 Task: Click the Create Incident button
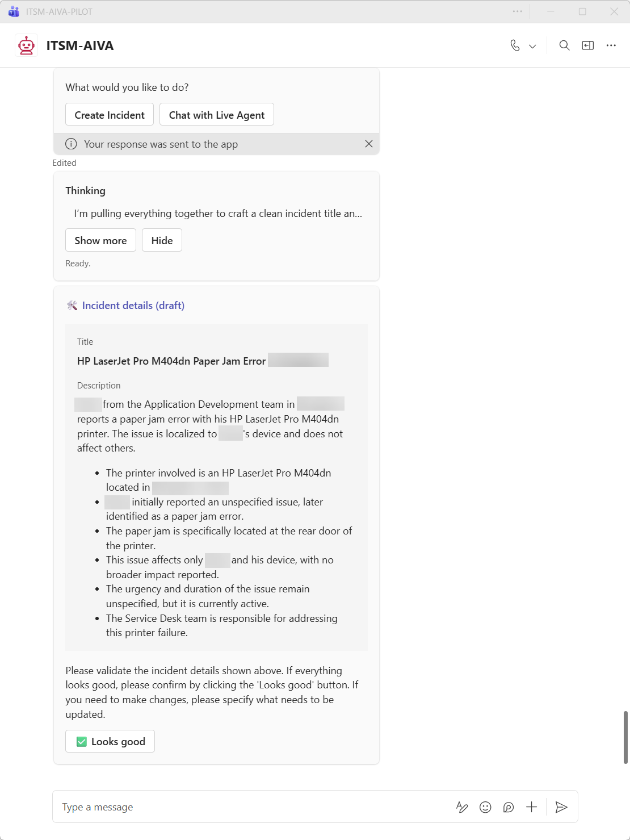110,115
